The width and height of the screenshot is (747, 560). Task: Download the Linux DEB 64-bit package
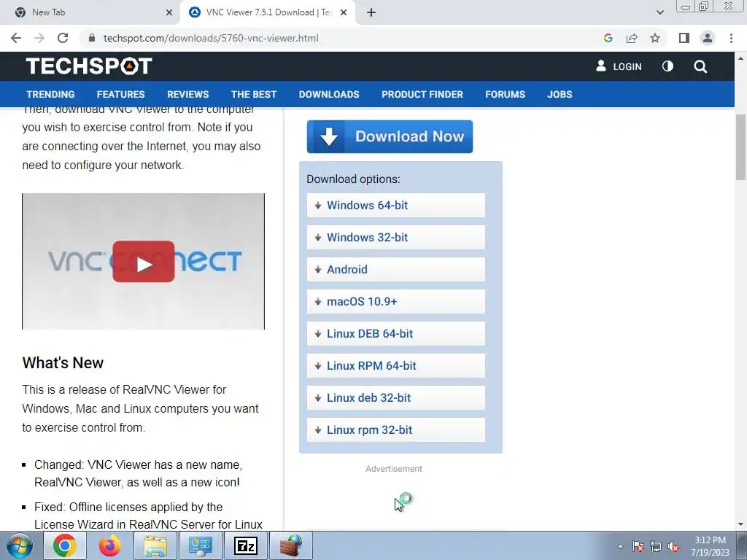pos(396,333)
